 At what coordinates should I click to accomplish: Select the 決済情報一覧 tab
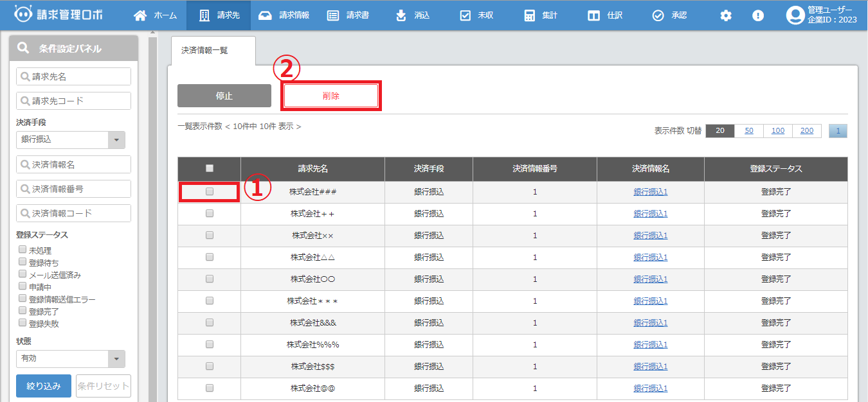(204, 50)
